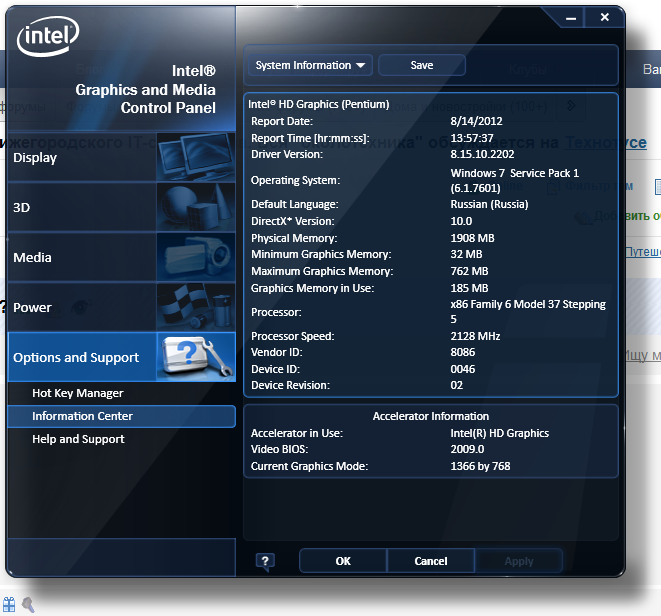
Task: Open the Power settings category
Action: [121, 307]
